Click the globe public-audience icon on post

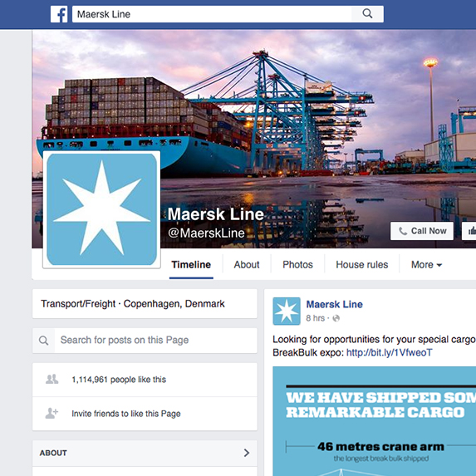coord(336,318)
